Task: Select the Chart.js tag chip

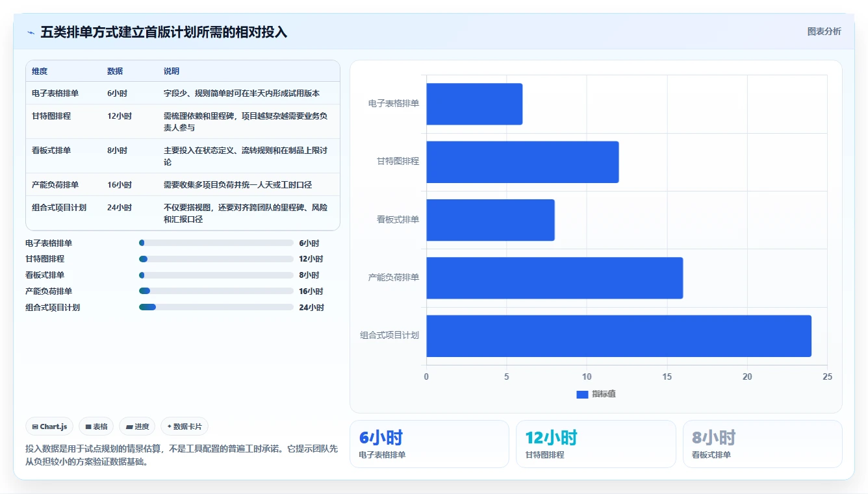Action: click(50, 426)
